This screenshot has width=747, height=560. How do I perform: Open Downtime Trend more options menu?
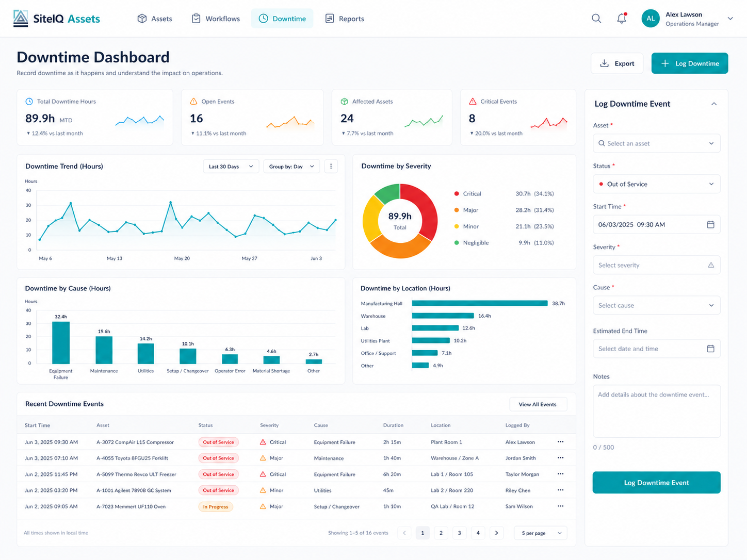pos(331,167)
